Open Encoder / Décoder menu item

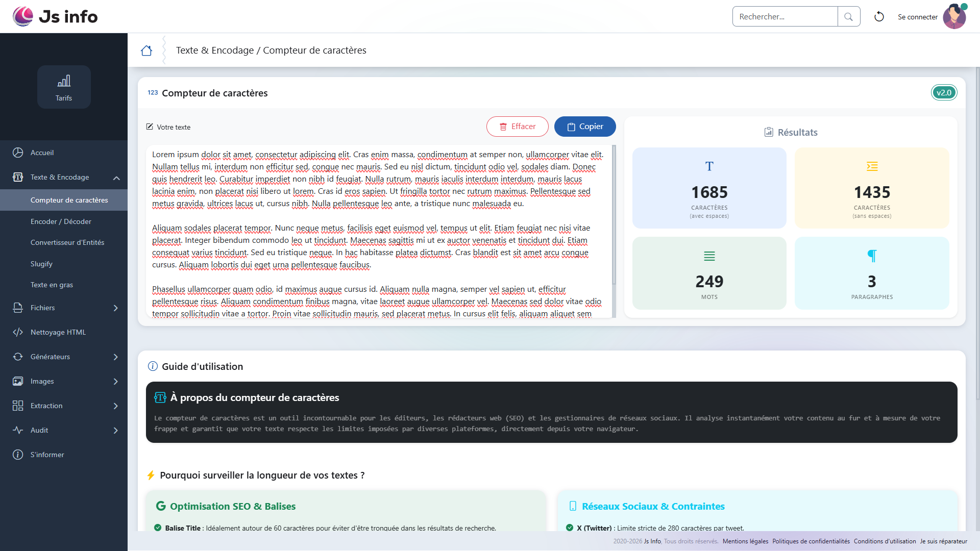[x=64, y=221]
